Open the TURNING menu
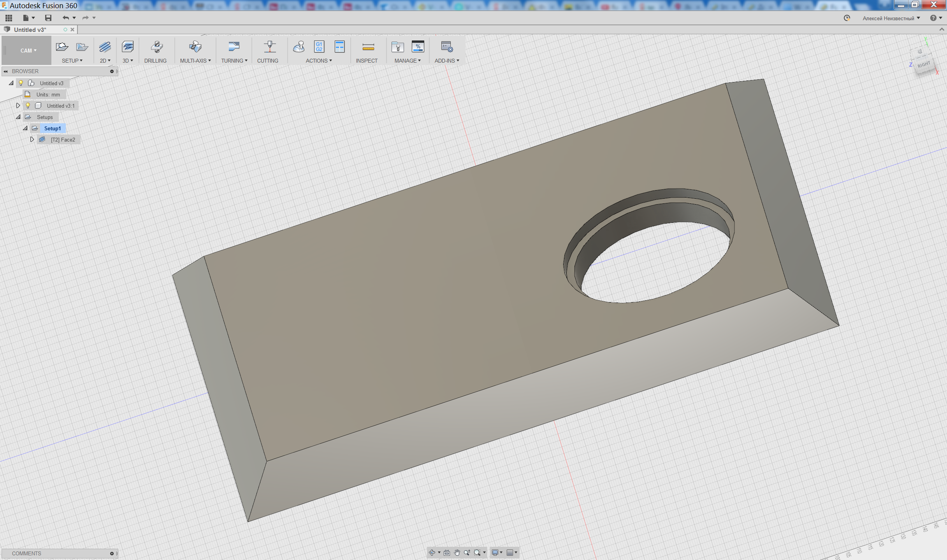This screenshot has height=560, width=947. pyautogui.click(x=234, y=61)
